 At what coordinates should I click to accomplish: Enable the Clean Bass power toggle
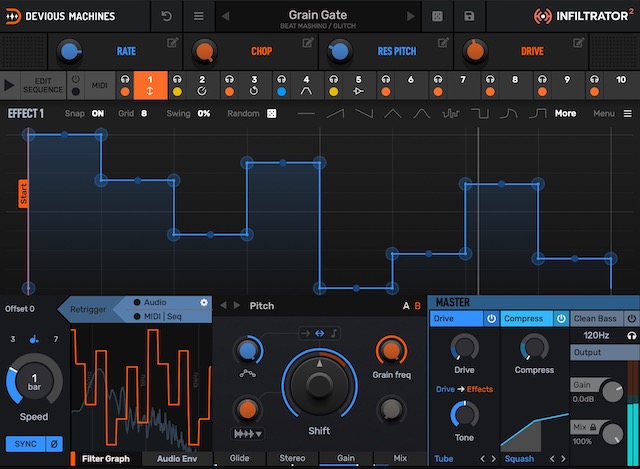tap(631, 319)
